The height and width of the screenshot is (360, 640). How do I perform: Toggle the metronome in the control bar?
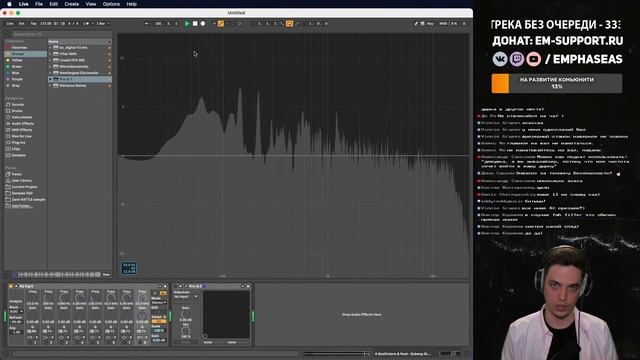tap(86, 24)
